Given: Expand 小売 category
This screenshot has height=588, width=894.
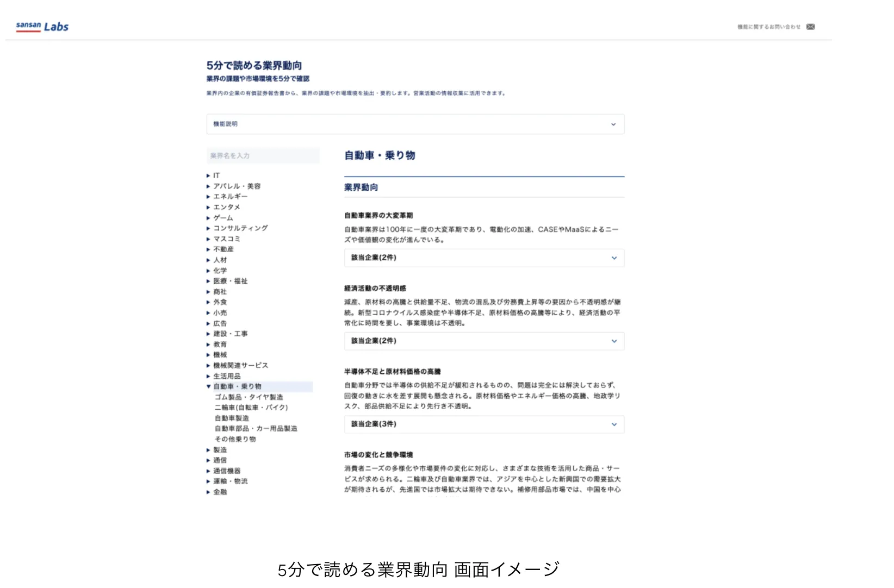Looking at the screenshot, I should click(x=216, y=313).
